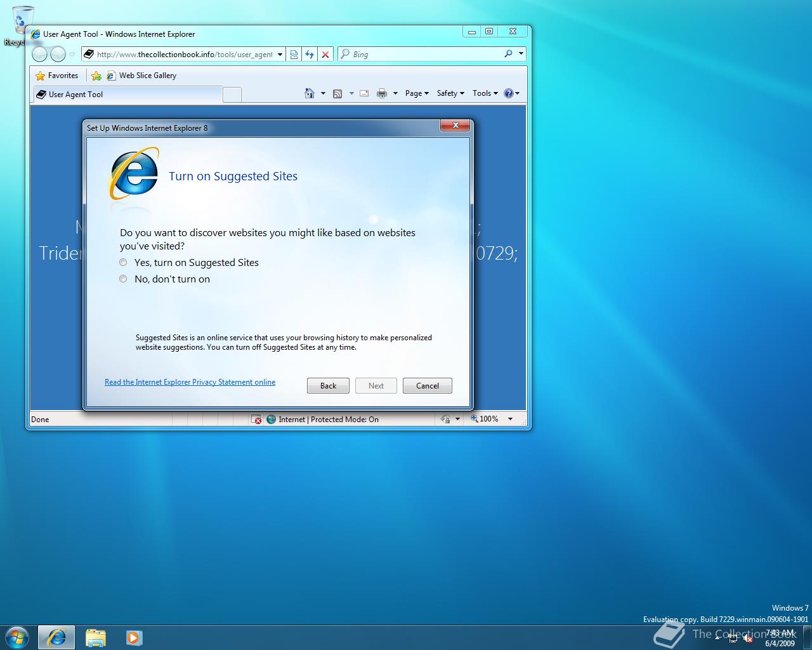Open the Help question mark menu
This screenshot has height=650, width=812.
pos(511,93)
